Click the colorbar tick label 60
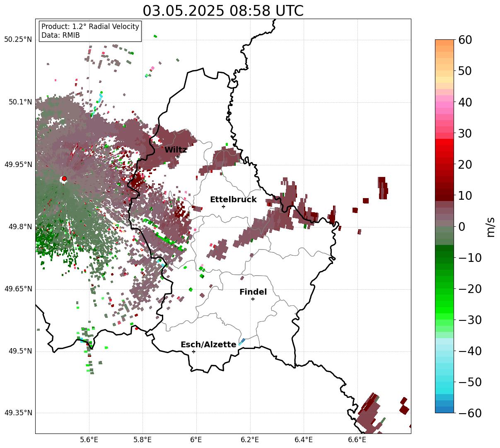This screenshot has width=500, height=448. 465,40
